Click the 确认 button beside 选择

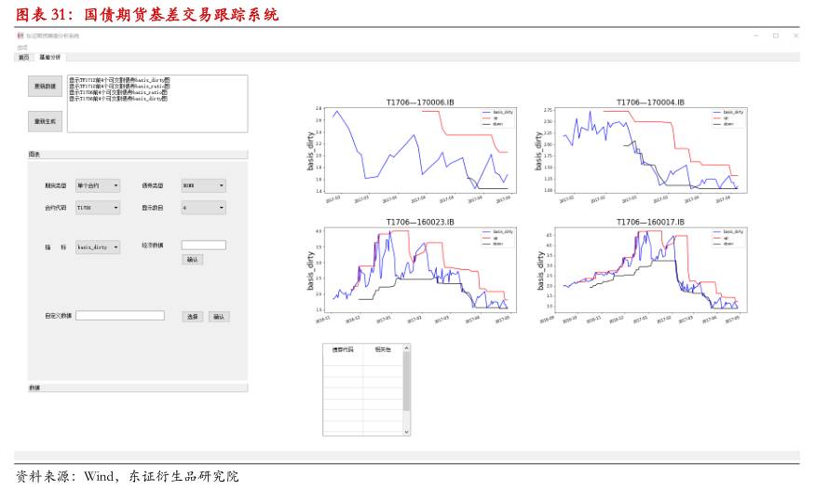(x=219, y=317)
